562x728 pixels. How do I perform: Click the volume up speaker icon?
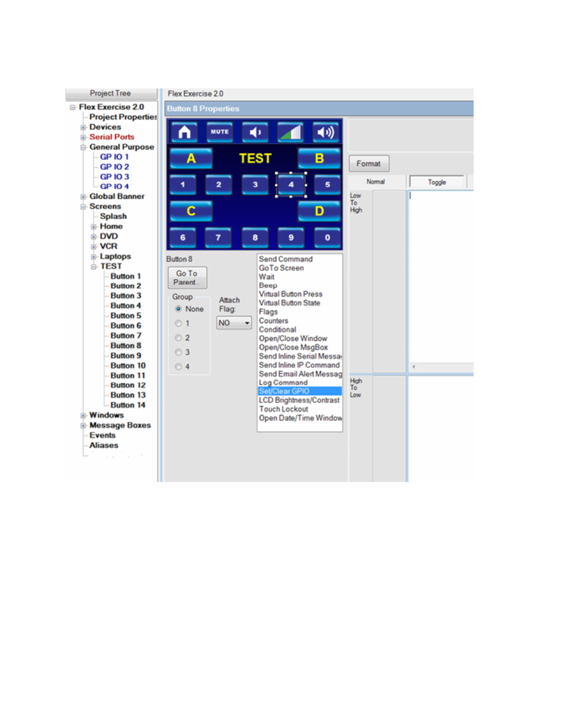click(327, 132)
